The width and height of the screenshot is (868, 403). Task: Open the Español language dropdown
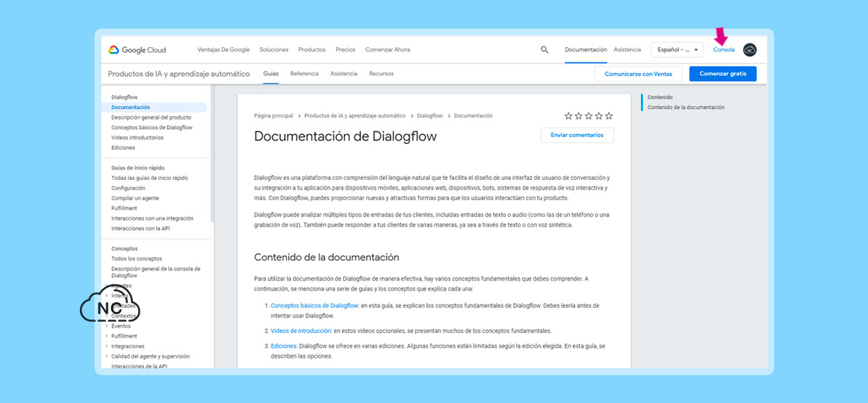tap(677, 50)
